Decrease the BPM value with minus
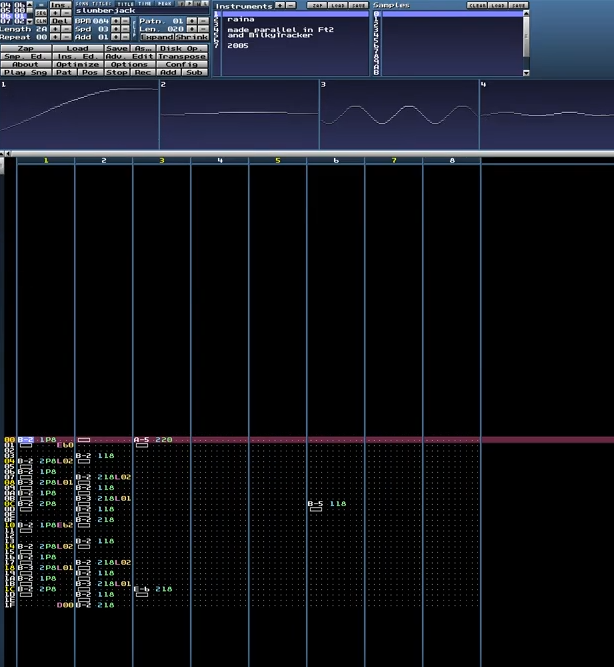Screen dimensions: 614x667 click(x=125, y=21)
